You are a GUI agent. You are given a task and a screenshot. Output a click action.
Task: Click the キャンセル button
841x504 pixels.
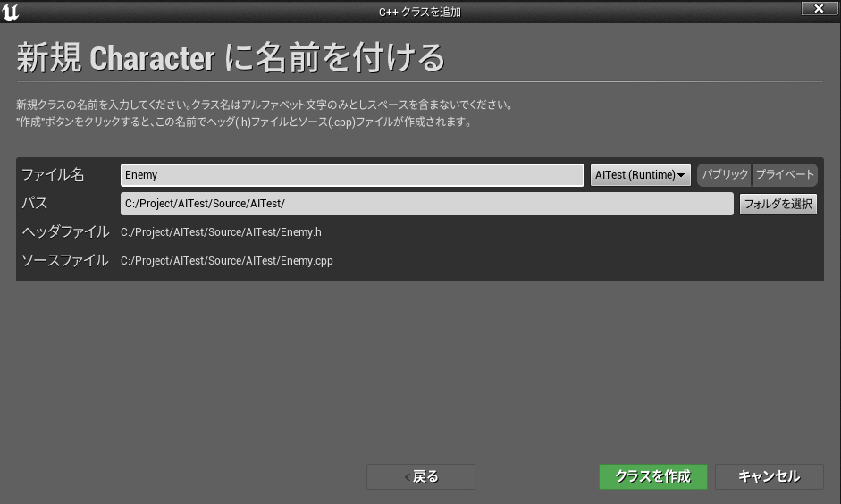point(770,476)
